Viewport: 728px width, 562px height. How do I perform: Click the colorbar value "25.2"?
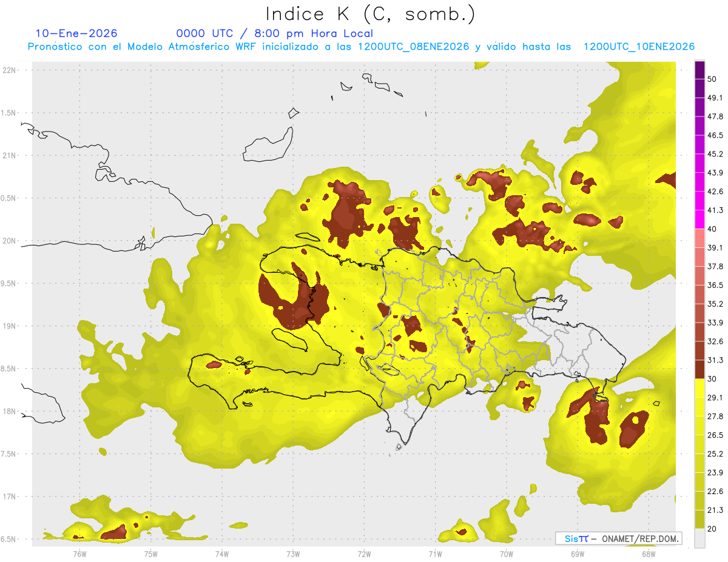click(715, 453)
